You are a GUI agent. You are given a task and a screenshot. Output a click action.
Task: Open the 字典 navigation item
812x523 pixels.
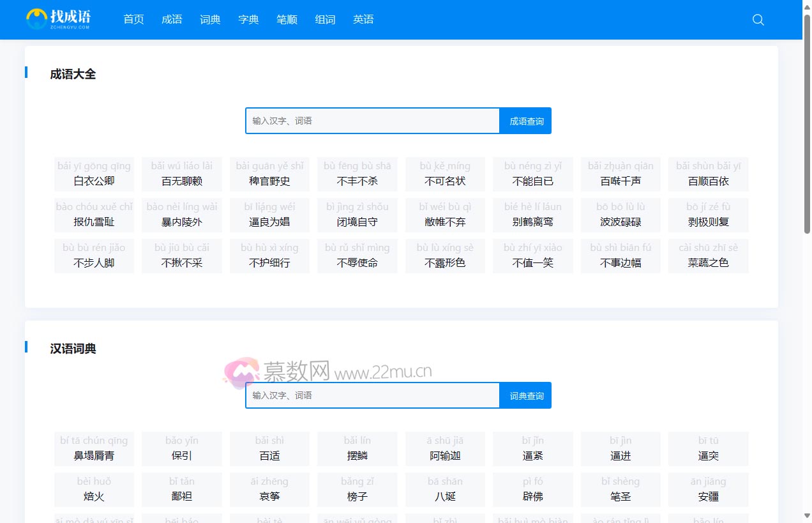(248, 19)
